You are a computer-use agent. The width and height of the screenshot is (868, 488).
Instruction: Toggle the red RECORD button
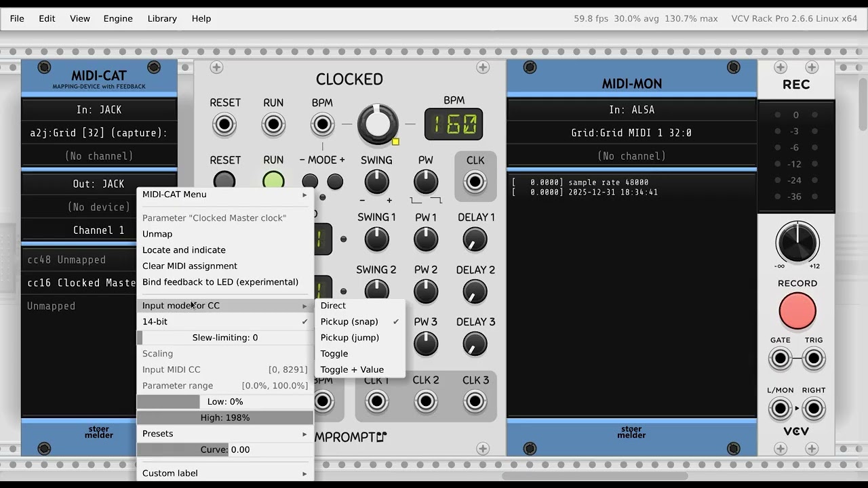click(x=797, y=311)
